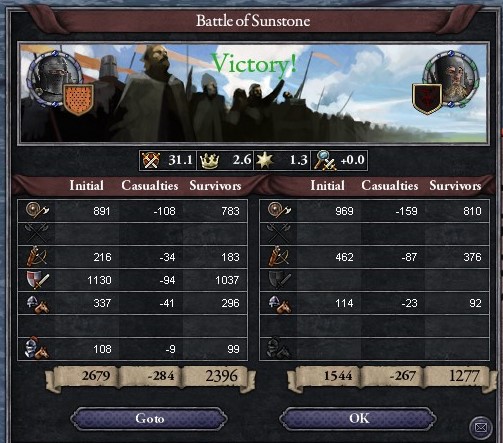Click left army knights icon
503x443 pixels.
(37, 348)
